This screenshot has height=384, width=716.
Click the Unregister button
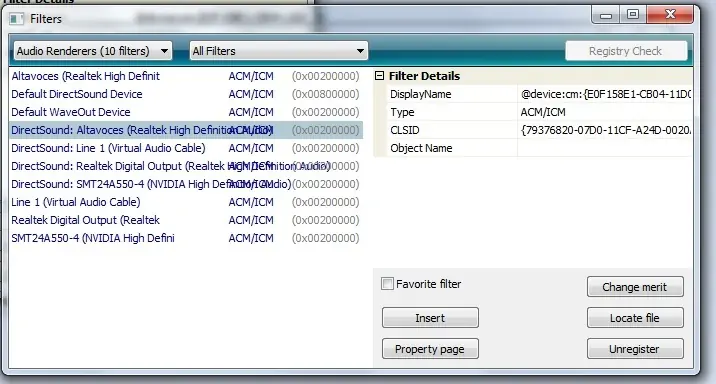(635, 349)
